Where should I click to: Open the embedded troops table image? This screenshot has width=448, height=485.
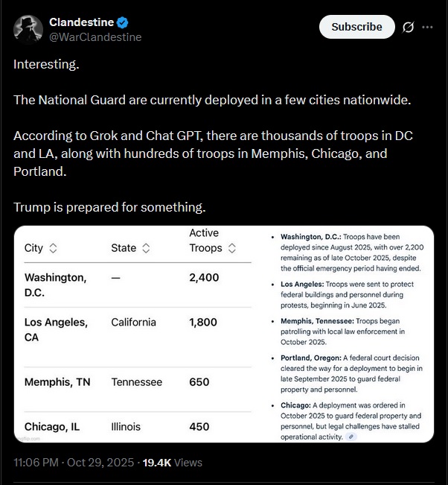[223, 334]
